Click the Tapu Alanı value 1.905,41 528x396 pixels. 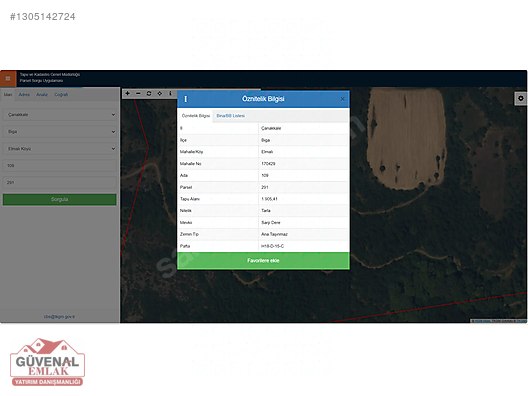pyautogui.click(x=269, y=199)
